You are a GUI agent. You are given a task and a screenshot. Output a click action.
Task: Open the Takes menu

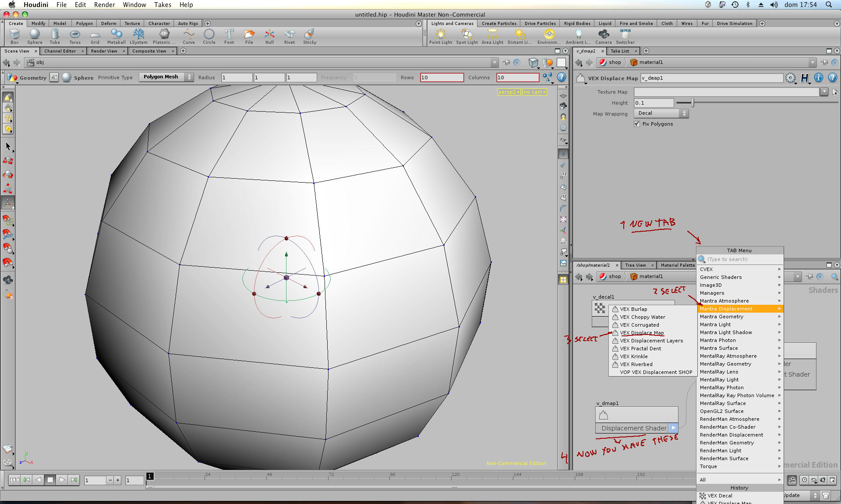click(x=163, y=5)
